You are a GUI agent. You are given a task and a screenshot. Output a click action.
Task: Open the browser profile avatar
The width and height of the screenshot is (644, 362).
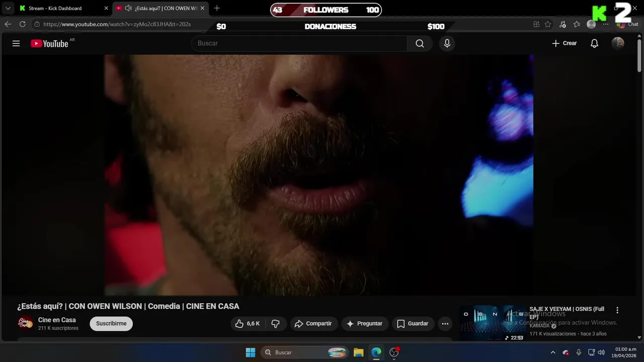[x=591, y=24]
